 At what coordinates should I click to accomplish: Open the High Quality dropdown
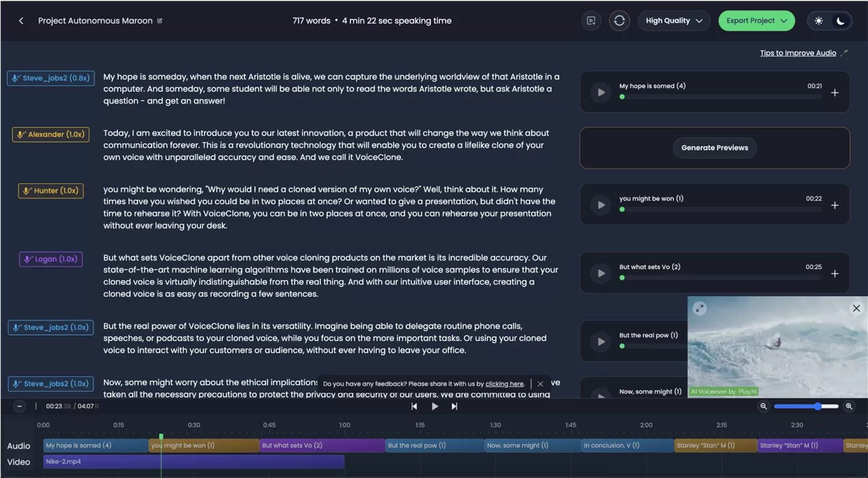point(674,21)
